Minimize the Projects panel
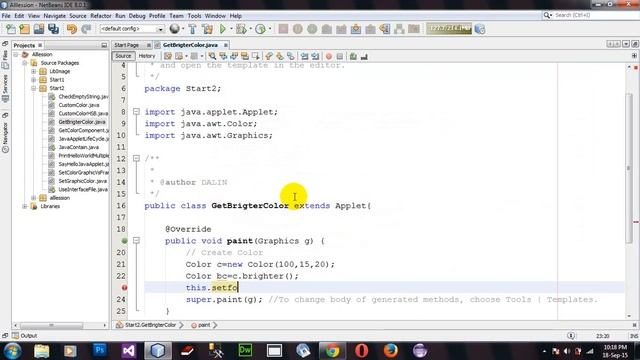The width and height of the screenshot is (640, 360). [x=104, y=45]
